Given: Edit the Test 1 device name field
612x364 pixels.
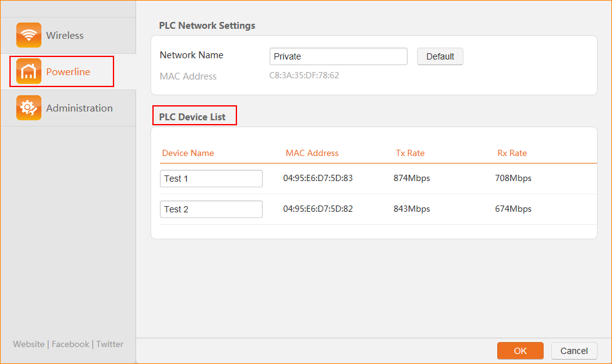Looking at the screenshot, I should [x=211, y=179].
